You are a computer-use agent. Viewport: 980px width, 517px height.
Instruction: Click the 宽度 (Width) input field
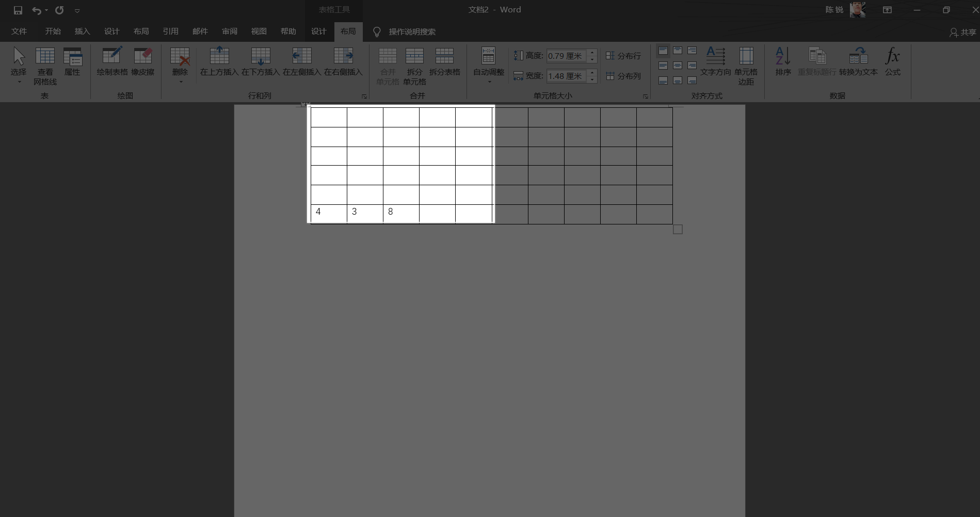click(x=566, y=76)
